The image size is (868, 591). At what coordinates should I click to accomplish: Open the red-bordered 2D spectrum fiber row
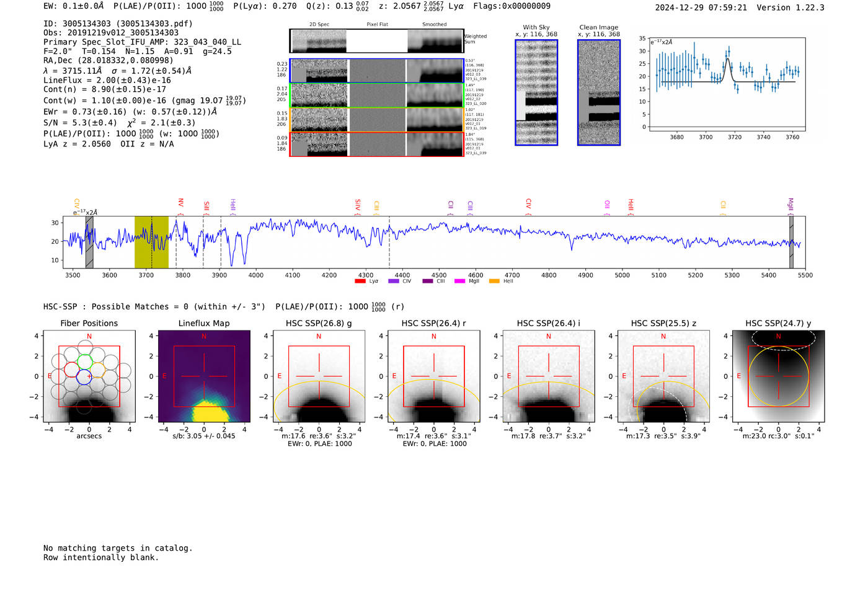(376, 144)
